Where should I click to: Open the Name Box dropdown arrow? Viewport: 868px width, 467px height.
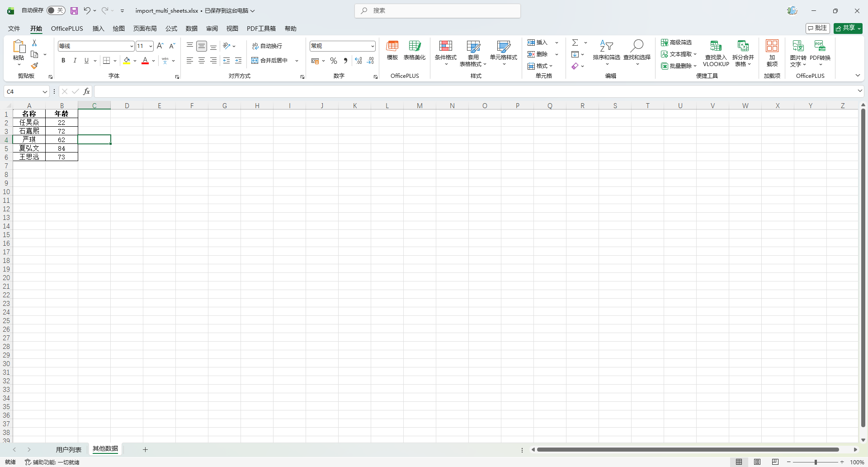click(45, 92)
